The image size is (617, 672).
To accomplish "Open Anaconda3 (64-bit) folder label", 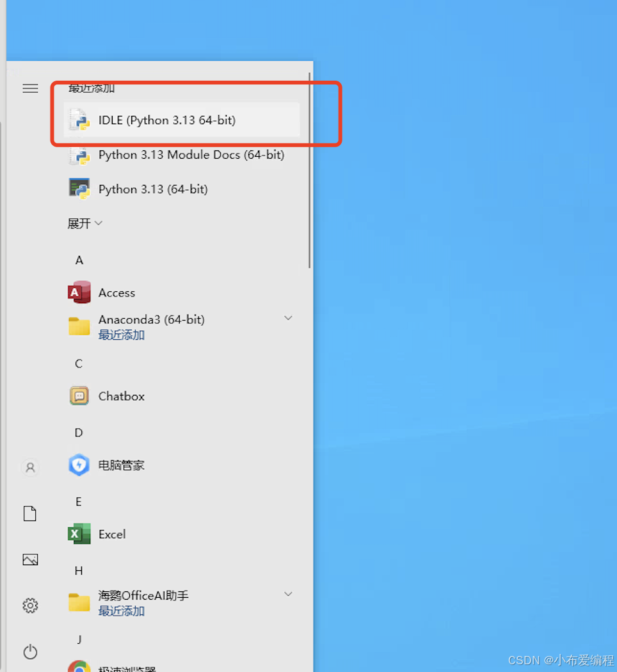I will tap(152, 320).
